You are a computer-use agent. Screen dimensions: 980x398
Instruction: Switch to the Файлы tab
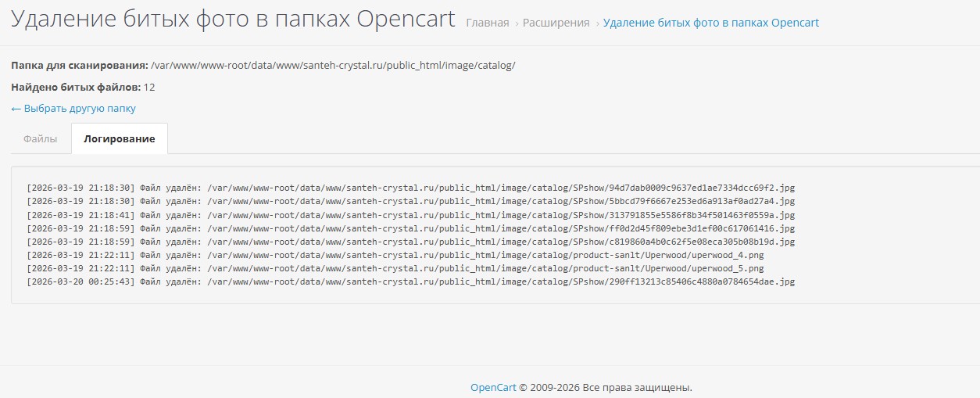[40, 138]
